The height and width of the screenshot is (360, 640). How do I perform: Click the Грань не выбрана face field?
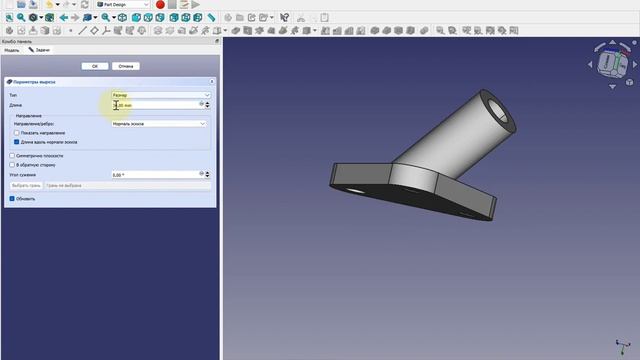(x=127, y=185)
